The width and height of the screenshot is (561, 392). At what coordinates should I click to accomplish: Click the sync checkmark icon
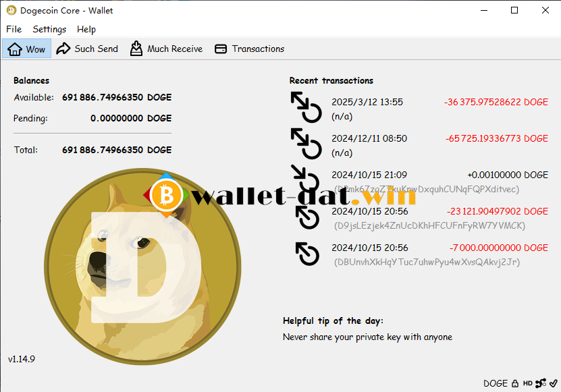coord(553,383)
